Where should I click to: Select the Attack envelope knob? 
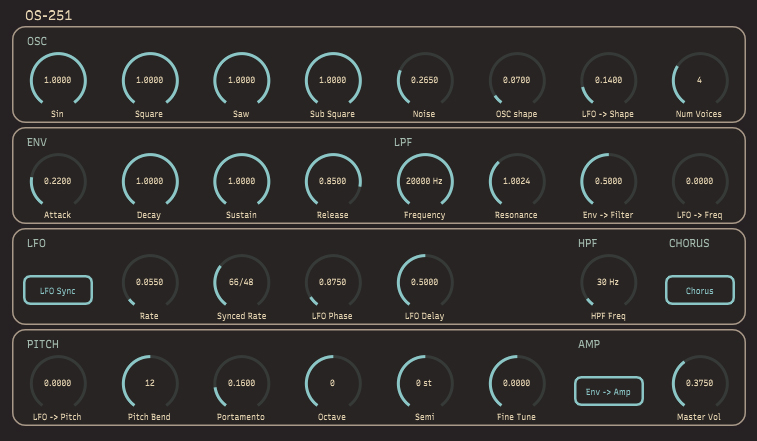(58, 181)
